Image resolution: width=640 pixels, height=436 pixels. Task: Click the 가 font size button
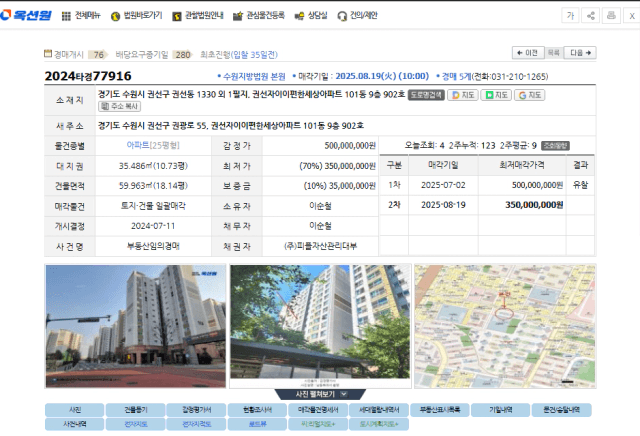(570, 16)
